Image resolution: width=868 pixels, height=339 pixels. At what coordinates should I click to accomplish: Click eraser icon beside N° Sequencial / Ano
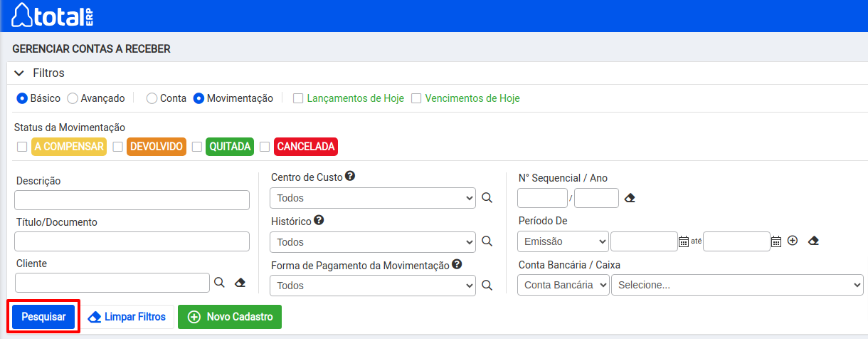[x=630, y=198]
